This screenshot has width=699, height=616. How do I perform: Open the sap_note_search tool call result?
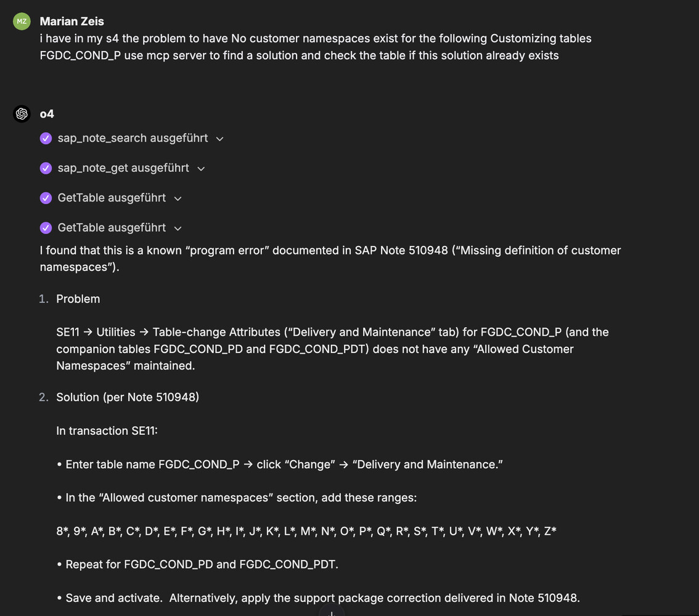coord(133,138)
